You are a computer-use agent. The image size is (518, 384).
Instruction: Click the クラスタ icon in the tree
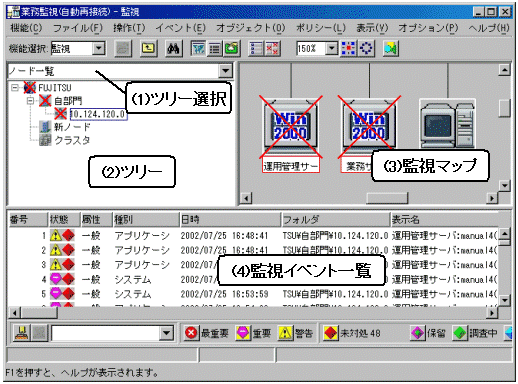click(45, 140)
